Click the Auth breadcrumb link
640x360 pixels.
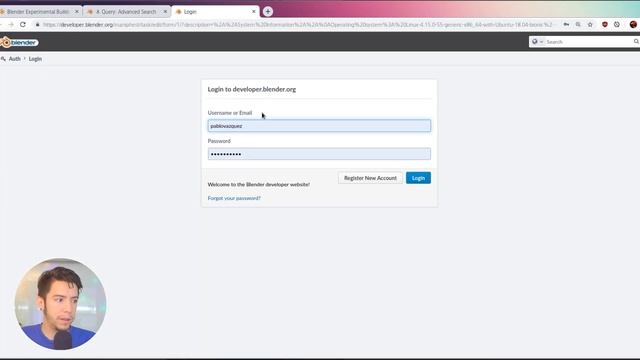15,59
